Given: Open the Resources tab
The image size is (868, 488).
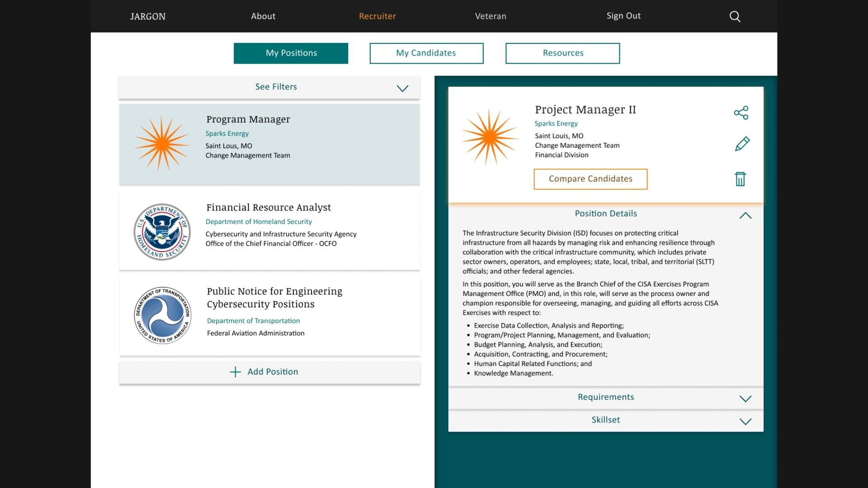Looking at the screenshot, I should click(562, 53).
